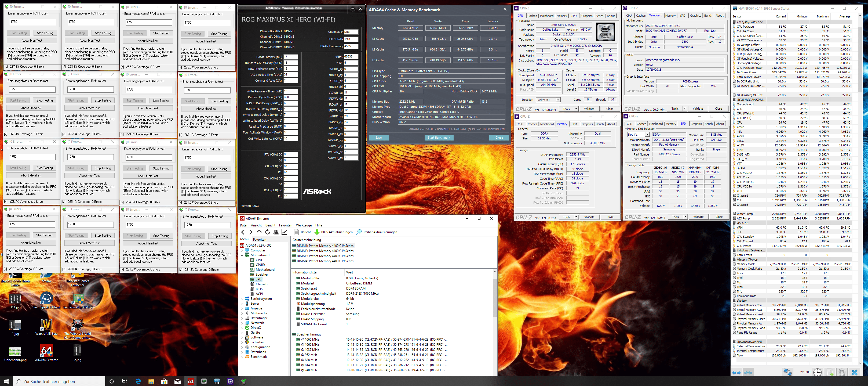Expand Multimedia node in AIDA64 tree

(x=242, y=313)
